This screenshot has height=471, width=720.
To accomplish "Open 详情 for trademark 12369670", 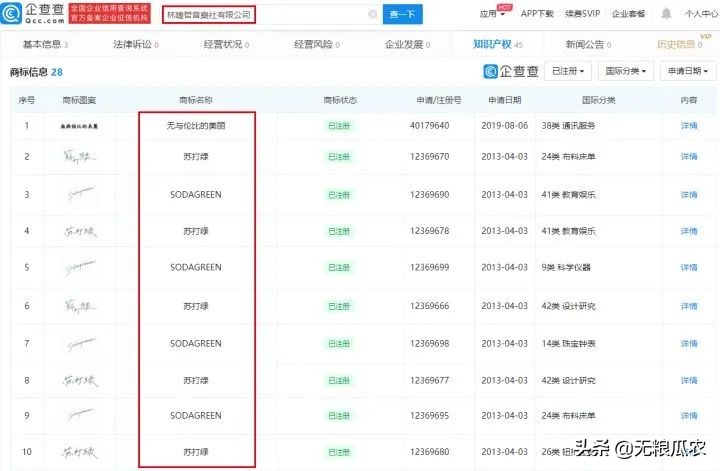I will tap(689, 157).
